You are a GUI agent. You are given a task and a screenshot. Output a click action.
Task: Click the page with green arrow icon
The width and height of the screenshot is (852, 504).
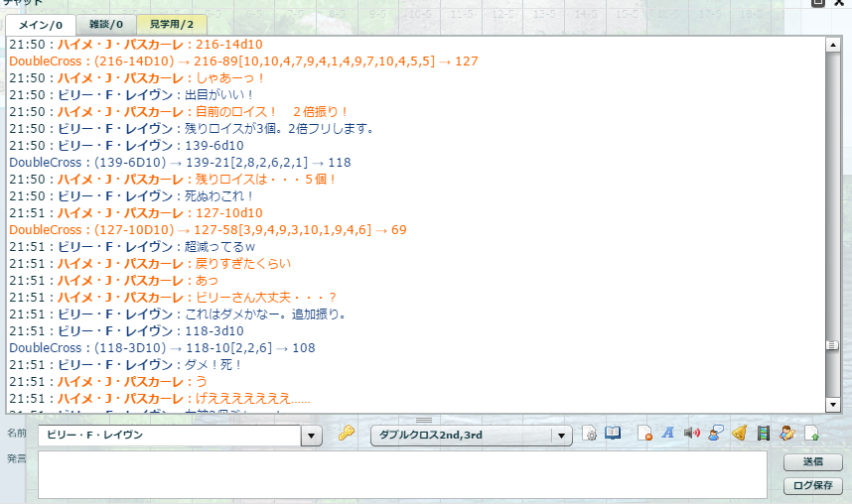point(811,434)
